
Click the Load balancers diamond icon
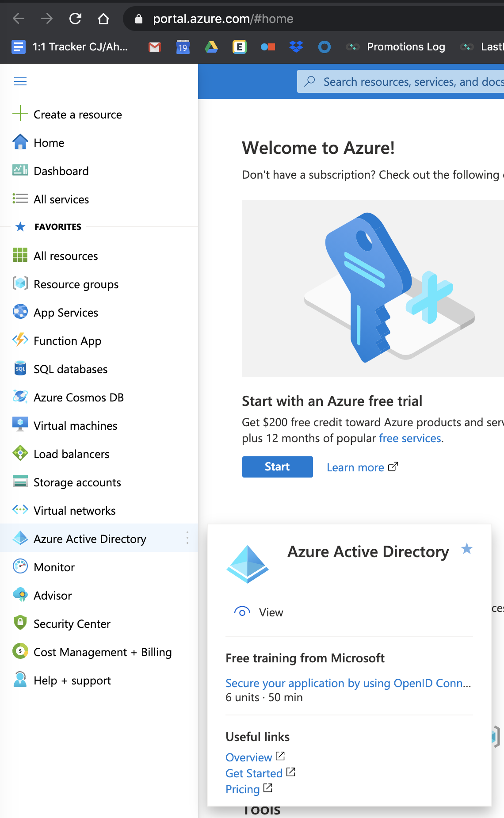click(20, 453)
